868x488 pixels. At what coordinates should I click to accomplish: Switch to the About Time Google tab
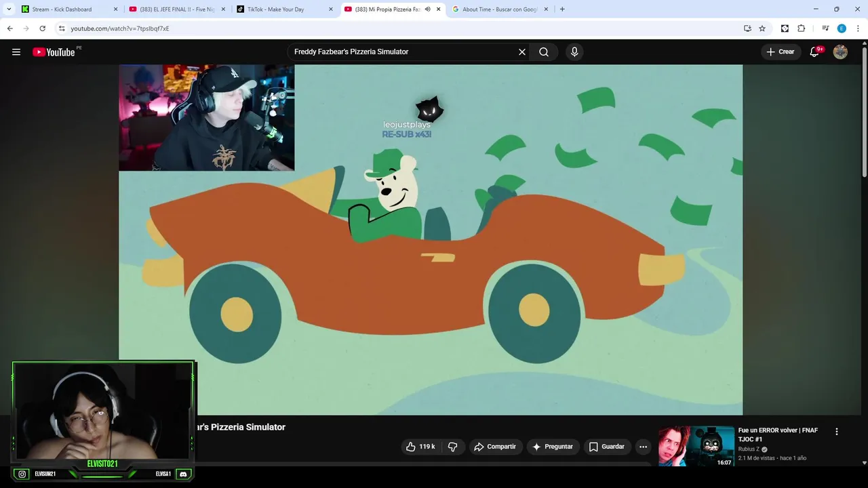pos(500,9)
